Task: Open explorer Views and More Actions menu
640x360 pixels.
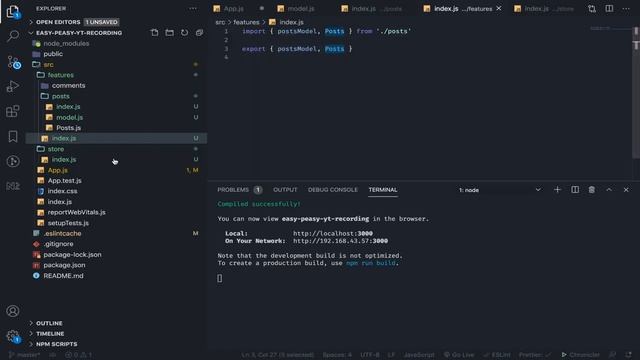Action: pyautogui.click(x=193, y=8)
